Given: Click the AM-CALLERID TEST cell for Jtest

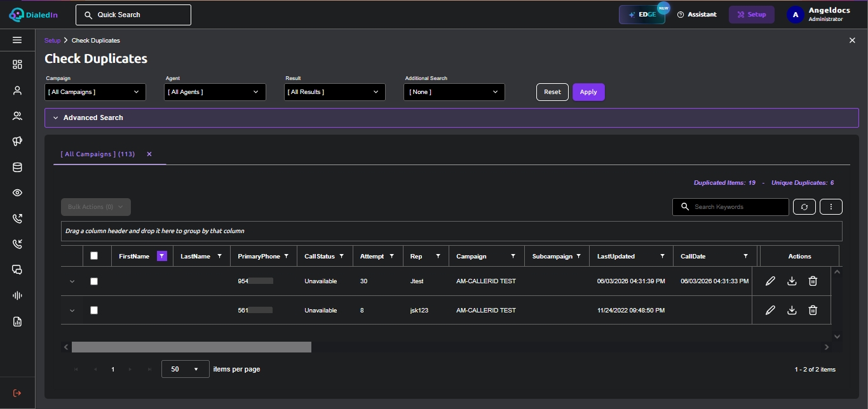Looking at the screenshot, I should 486,281.
